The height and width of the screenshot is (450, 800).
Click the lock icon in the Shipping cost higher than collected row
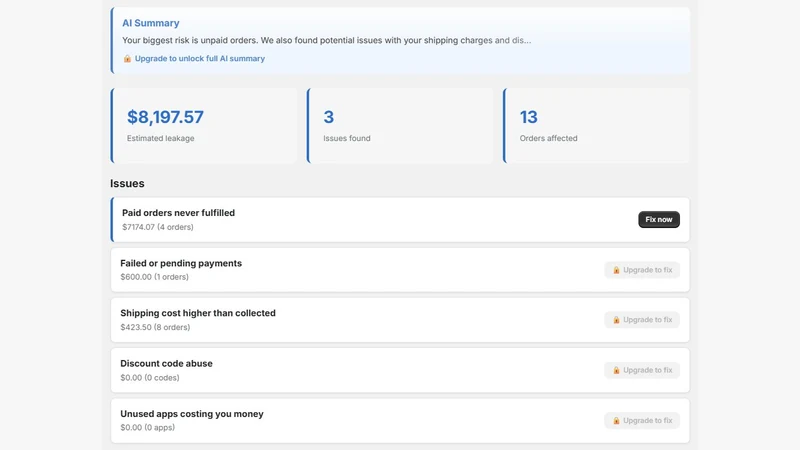pos(616,320)
